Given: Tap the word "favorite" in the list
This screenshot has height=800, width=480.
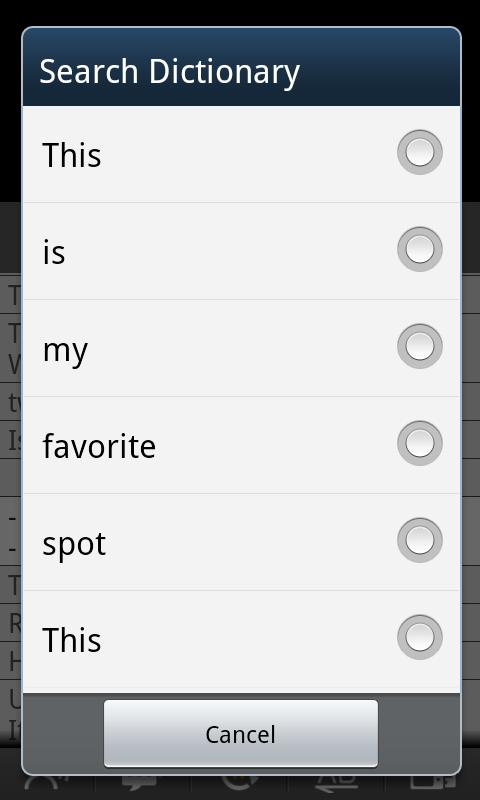Looking at the screenshot, I should [99, 445].
